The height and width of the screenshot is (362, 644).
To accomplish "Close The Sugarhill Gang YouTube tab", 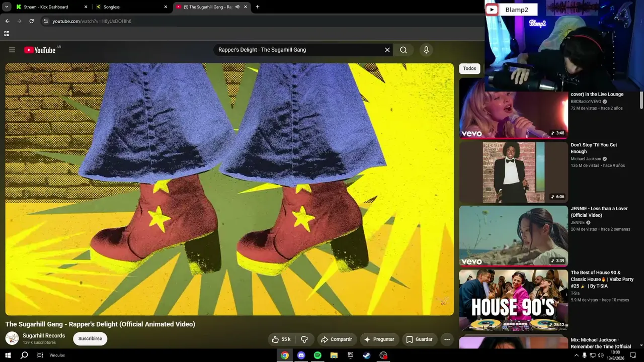I will pos(246,7).
